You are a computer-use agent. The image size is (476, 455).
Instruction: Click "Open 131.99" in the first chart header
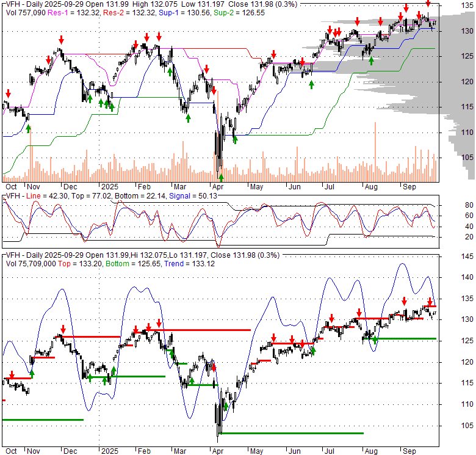[108, 4]
